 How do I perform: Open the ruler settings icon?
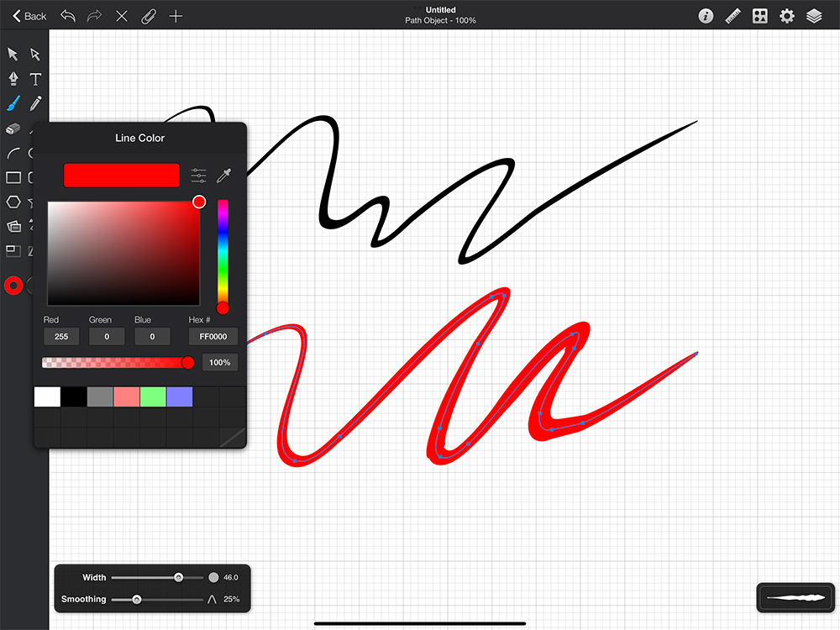pos(732,16)
